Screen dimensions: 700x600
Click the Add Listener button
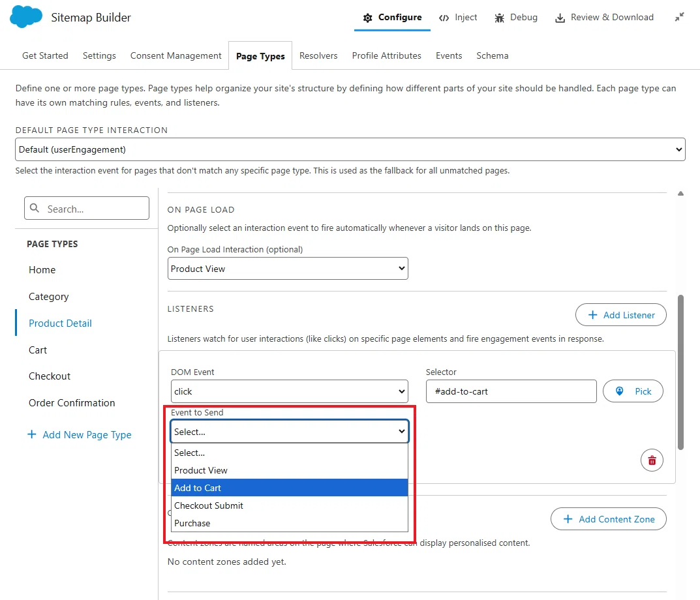tap(621, 315)
